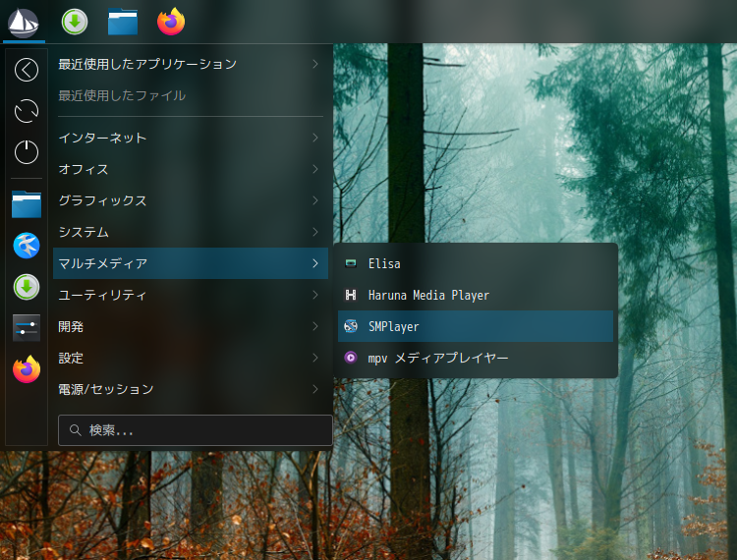Launch SMPlayer from the multimedia submenu

click(476, 326)
